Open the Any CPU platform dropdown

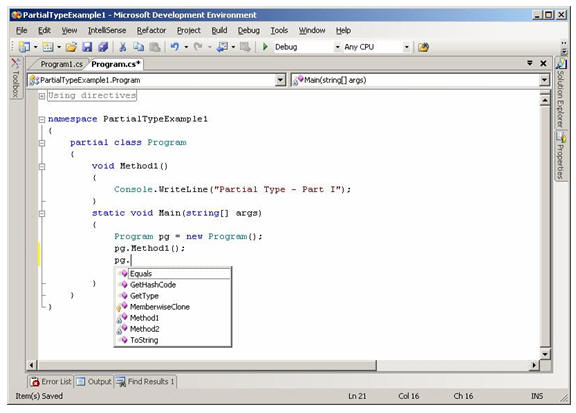coord(406,47)
